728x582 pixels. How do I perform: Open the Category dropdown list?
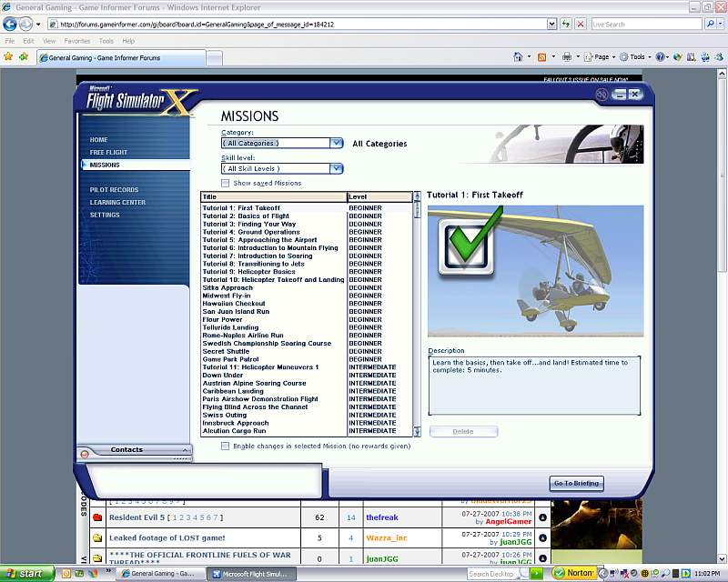point(336,143)
